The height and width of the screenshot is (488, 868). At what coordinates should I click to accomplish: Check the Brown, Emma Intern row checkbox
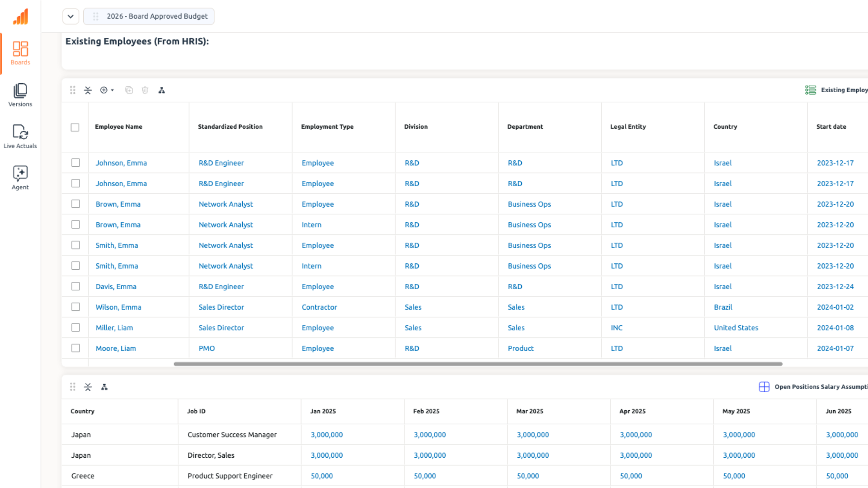click(75, 225)
